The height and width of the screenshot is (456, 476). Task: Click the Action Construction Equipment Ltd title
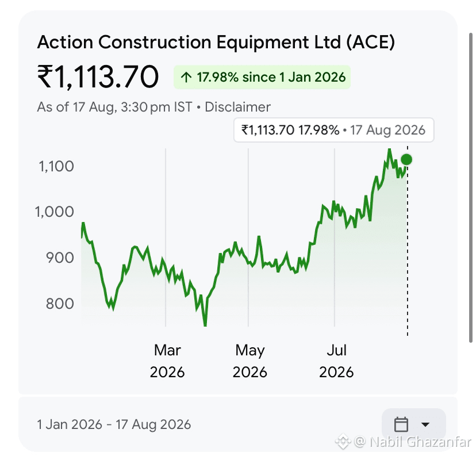216,42
